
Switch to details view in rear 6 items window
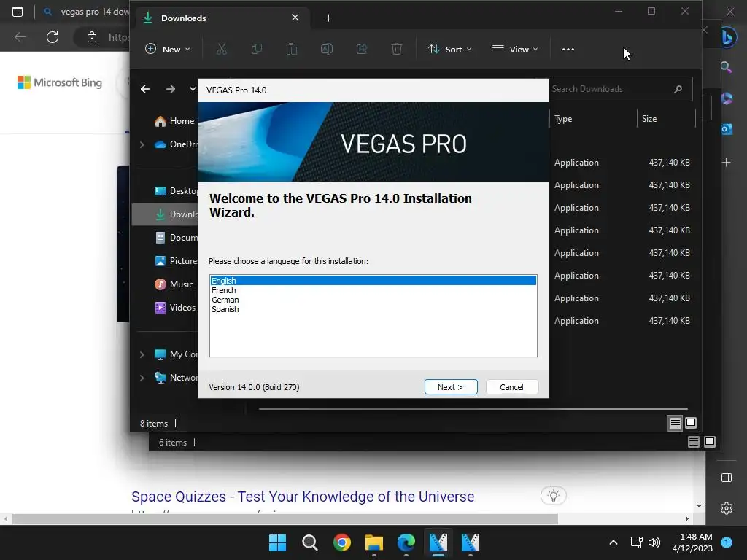[x=694, y=442]
